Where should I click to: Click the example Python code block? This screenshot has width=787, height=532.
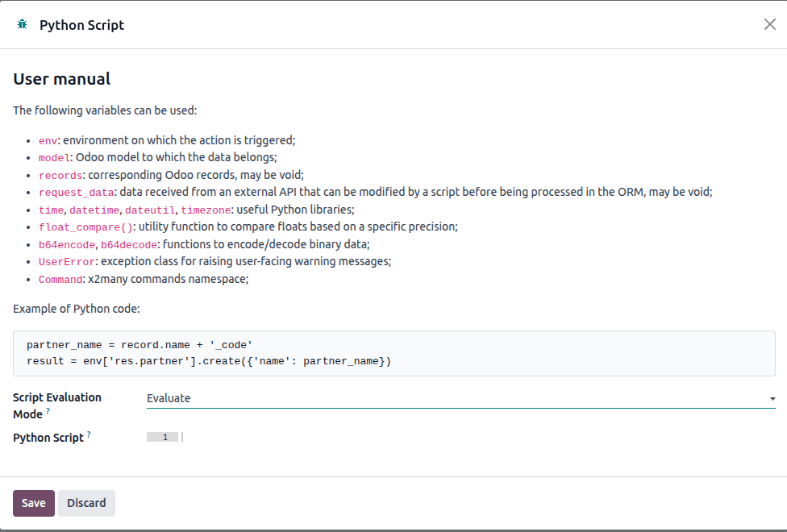(x=393, y=353)
